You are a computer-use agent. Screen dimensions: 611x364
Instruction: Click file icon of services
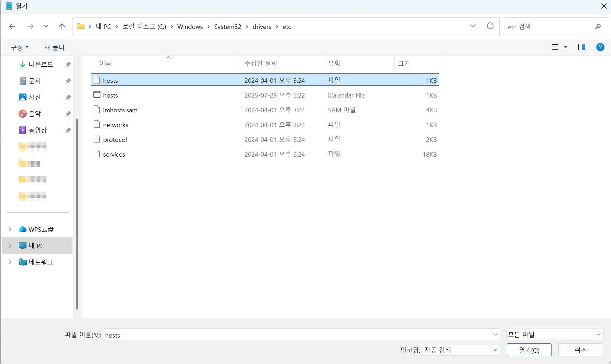pyautogui.click(x=97, y=154)
